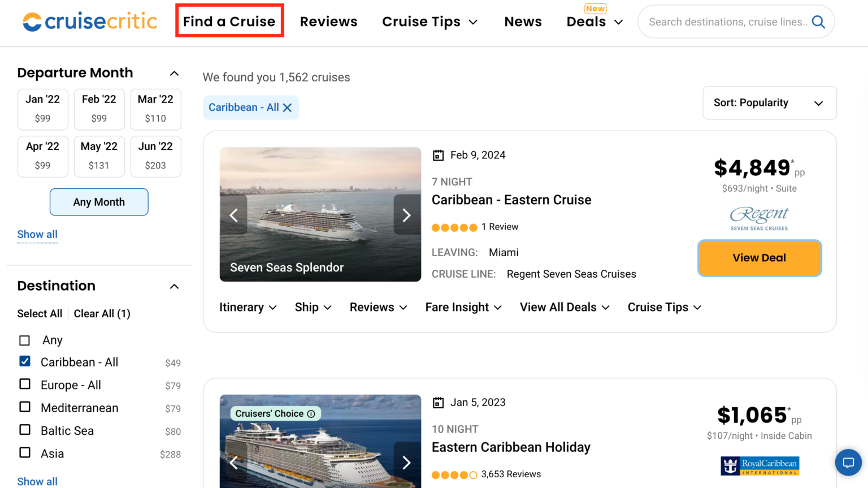
Task: Click the Cruisers' Choice badge
Action: (276, 414)
